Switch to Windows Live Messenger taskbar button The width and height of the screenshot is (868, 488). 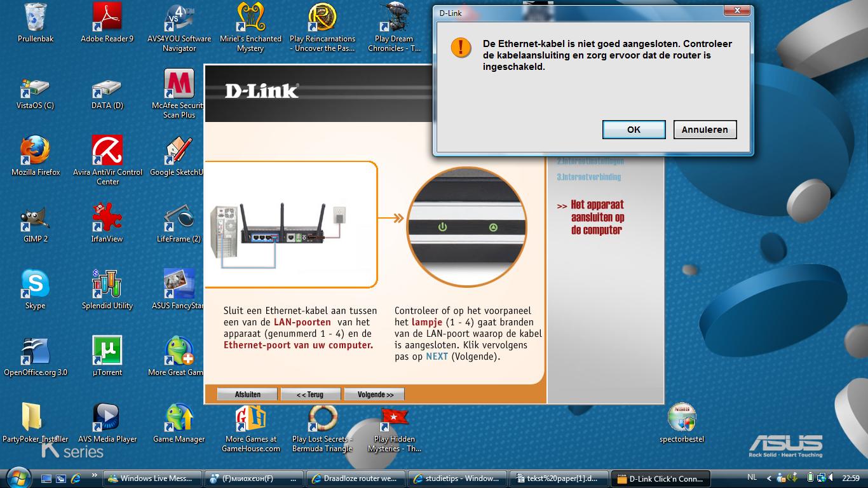pyautogui.click(x=153, y=478)
